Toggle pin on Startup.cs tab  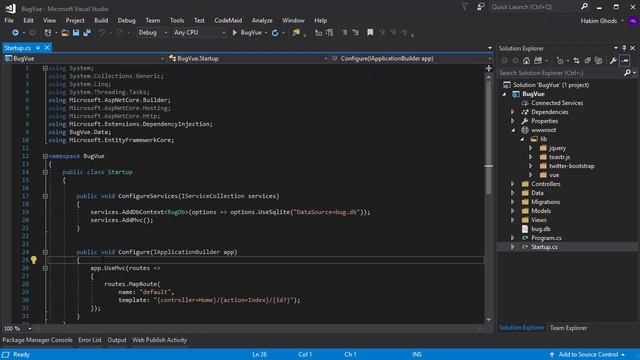(x=38, y=48)
